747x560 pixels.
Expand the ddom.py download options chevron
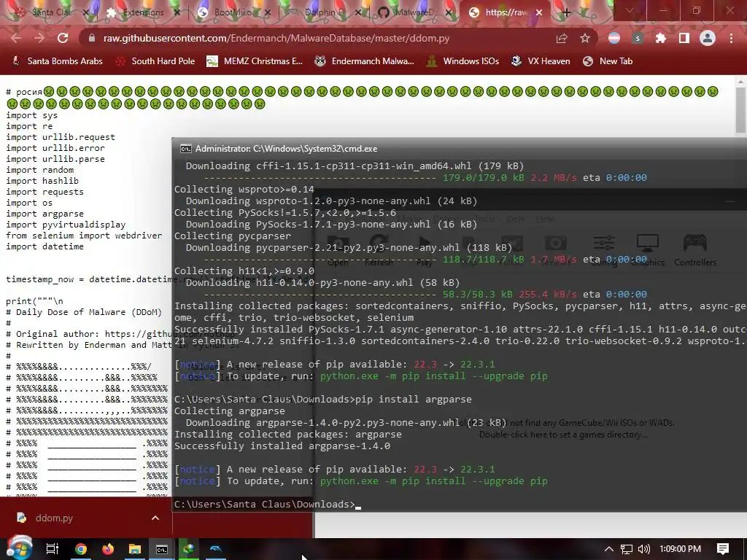155,518
